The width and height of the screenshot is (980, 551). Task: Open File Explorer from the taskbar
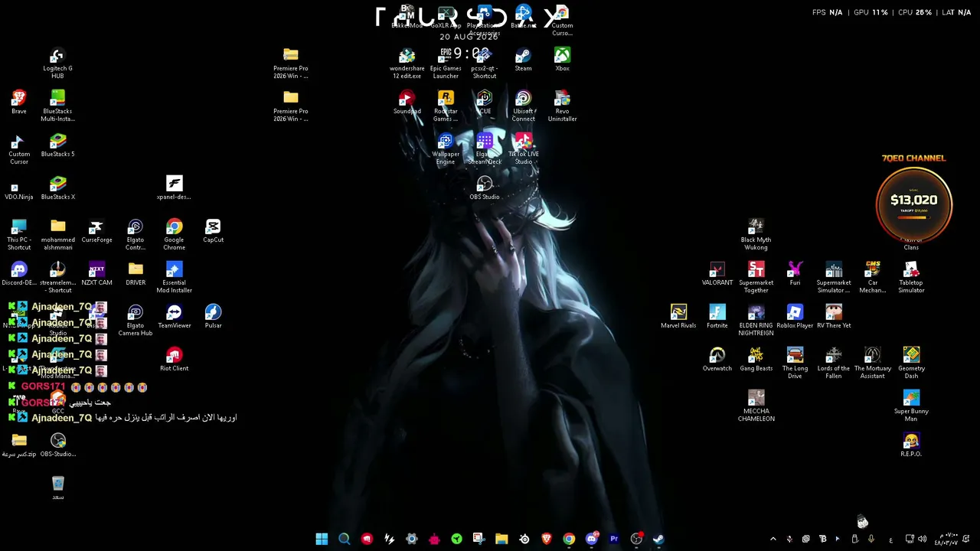click(501, 539)
